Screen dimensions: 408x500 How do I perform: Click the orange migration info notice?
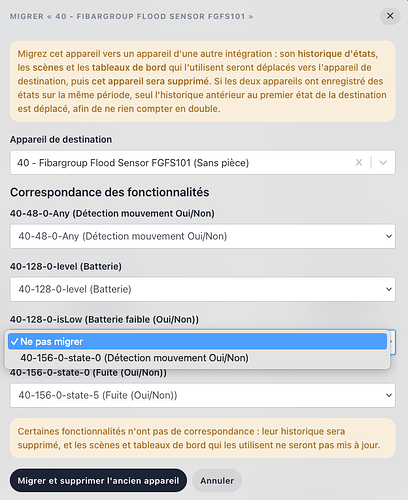pyautogui.click(x=203, y=81)
